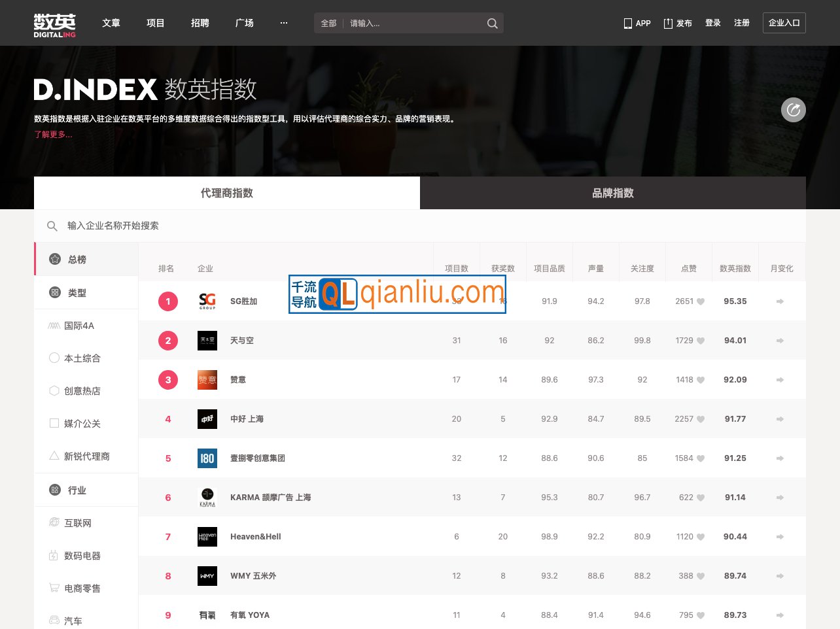Viewport: 840px width, 629px height.
Task: Select 媒介公关 type filter
Action: tap(82, 424)
